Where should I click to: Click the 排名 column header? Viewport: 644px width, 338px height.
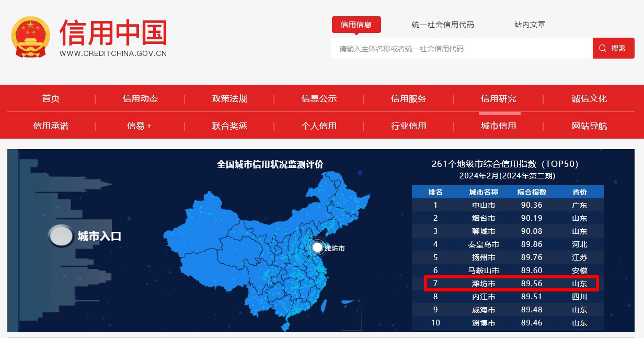pyautogui.click(x=435, y=192)
